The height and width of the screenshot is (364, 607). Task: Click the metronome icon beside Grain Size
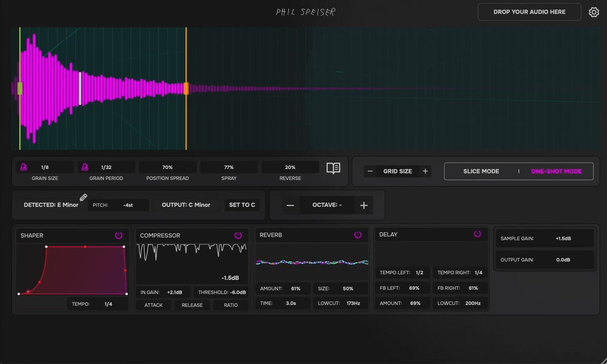[24, 167]
